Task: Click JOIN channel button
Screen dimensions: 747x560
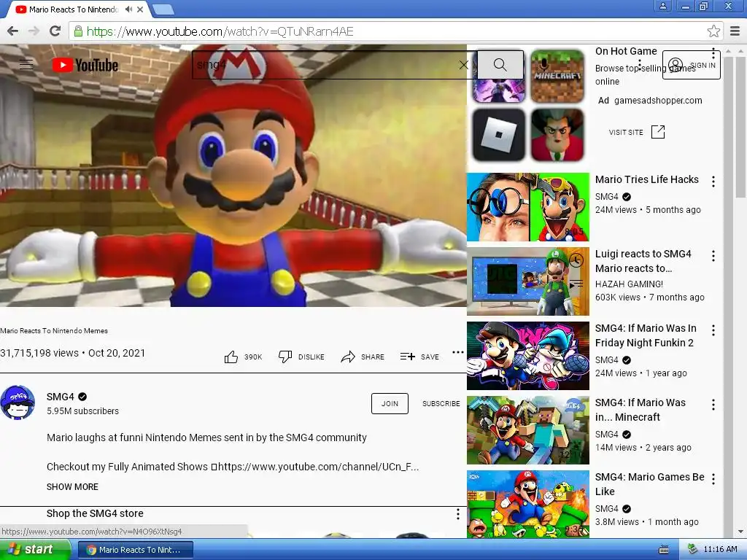Action: click(x=390, y=403)
